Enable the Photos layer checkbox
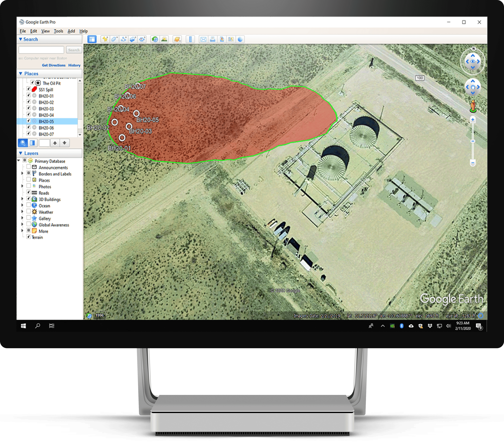504x442 pixels. [x=28, y=186]
